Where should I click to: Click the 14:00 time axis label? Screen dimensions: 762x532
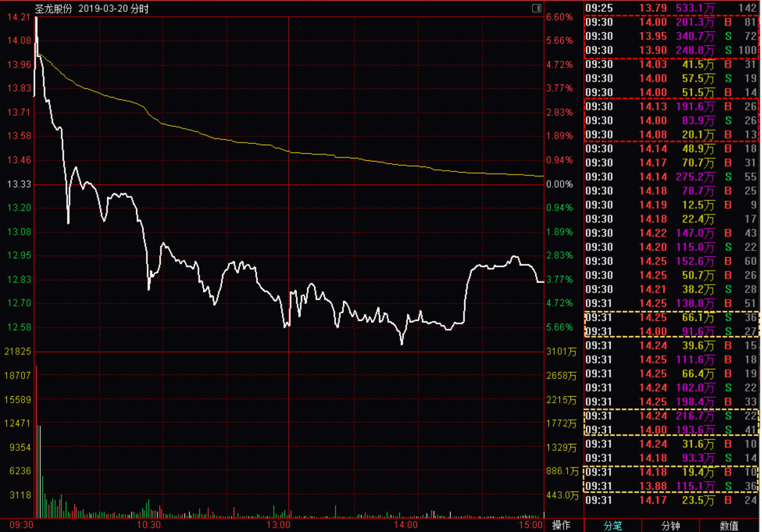coord(406,525)
